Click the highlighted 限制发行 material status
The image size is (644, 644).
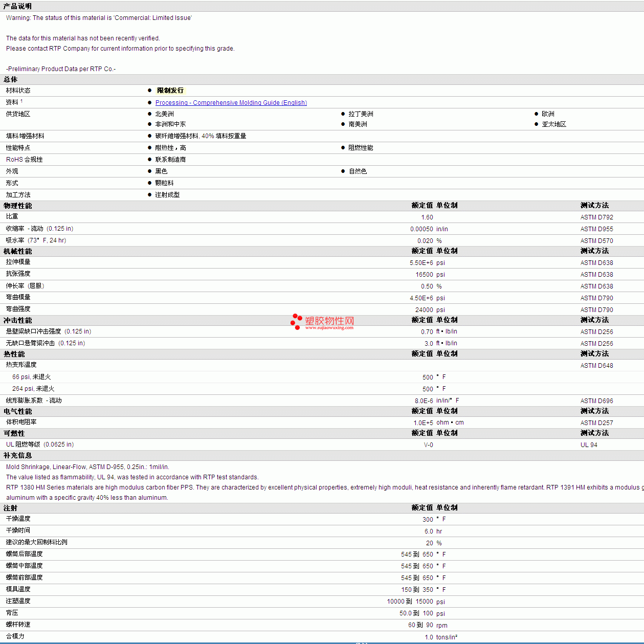[x=170, y=91]
